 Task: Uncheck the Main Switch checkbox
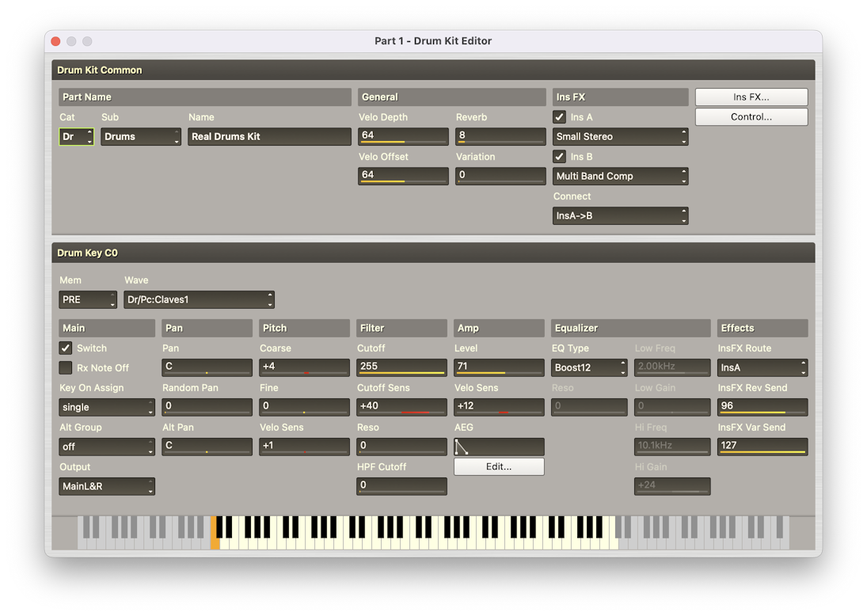pos(66,348)
